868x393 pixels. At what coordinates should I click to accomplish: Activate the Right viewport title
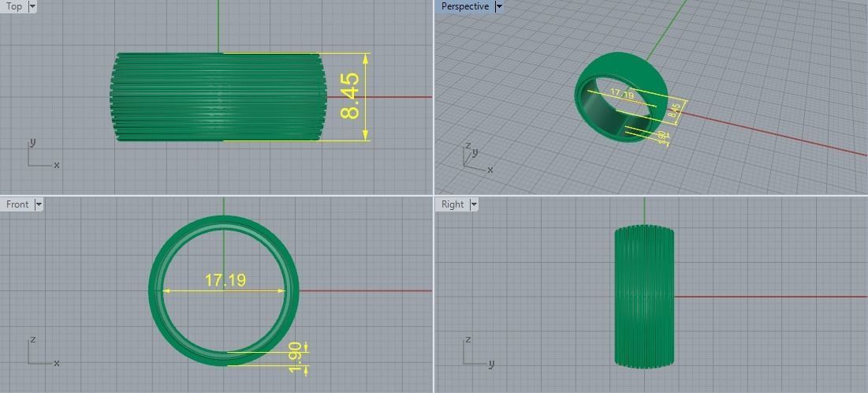(x=453, y=204)
